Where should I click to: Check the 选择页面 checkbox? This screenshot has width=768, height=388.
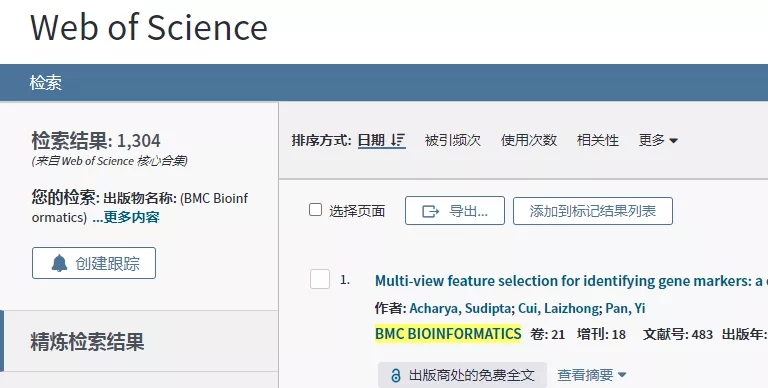315,210
